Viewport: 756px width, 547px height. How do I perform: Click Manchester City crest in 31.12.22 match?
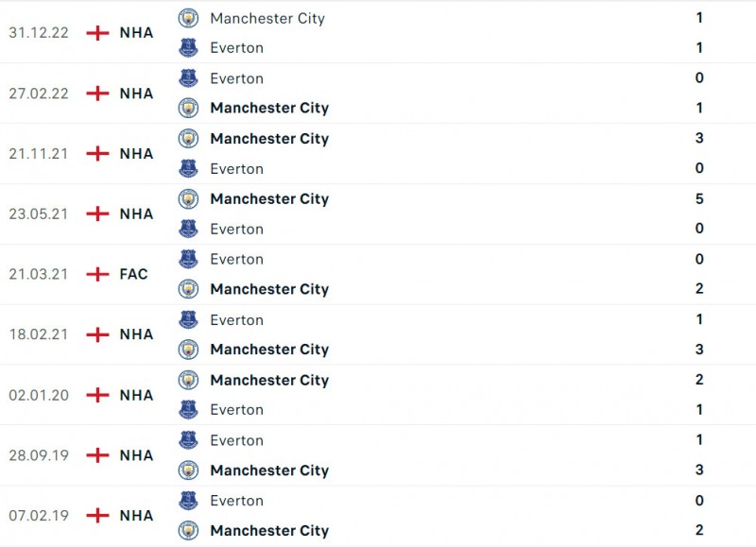189,18
